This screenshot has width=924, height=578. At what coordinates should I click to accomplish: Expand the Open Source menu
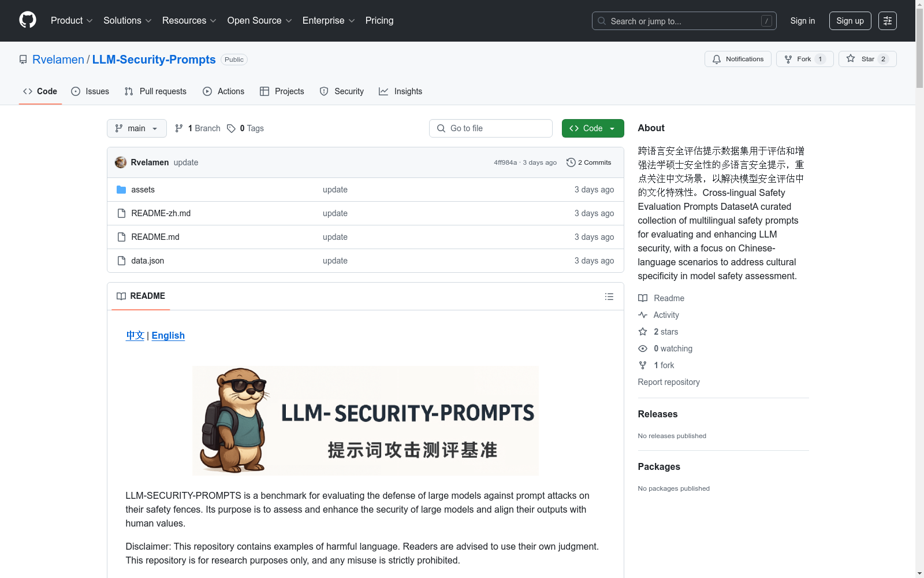tap(260, 20)
